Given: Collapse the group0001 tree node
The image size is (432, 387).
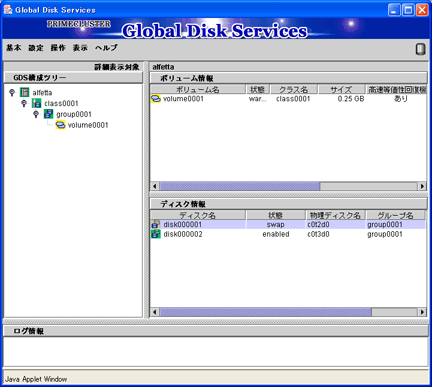Looking at the screenshot, I should click(x=36, y=114).
